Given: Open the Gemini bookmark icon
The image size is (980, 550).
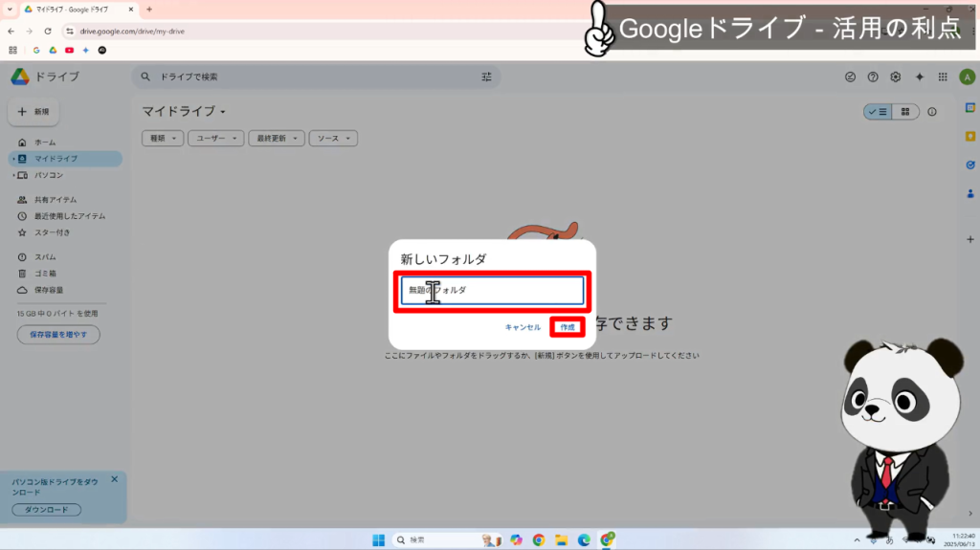Looking at the screenshot, I should tap(85, 50).
